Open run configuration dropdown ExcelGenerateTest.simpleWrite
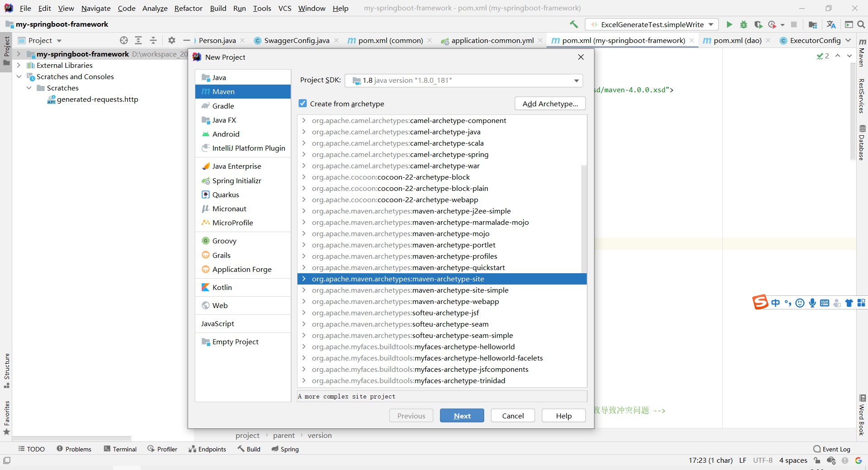 coord(652,24)
